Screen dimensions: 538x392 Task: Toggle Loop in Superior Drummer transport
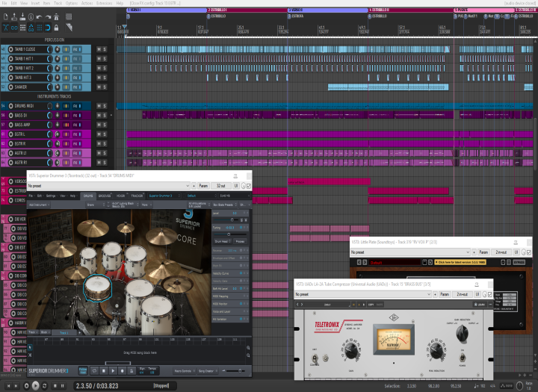pos(94,371)
